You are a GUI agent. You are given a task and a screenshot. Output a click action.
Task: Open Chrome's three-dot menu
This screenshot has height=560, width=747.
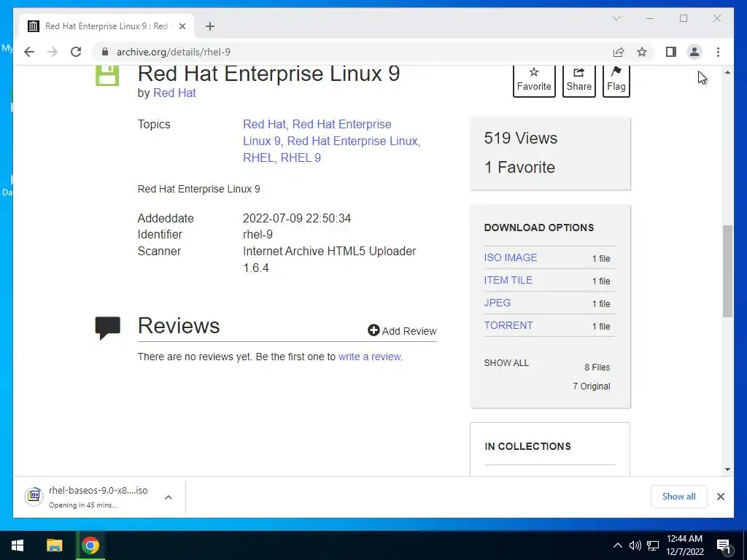click(718, 52)
